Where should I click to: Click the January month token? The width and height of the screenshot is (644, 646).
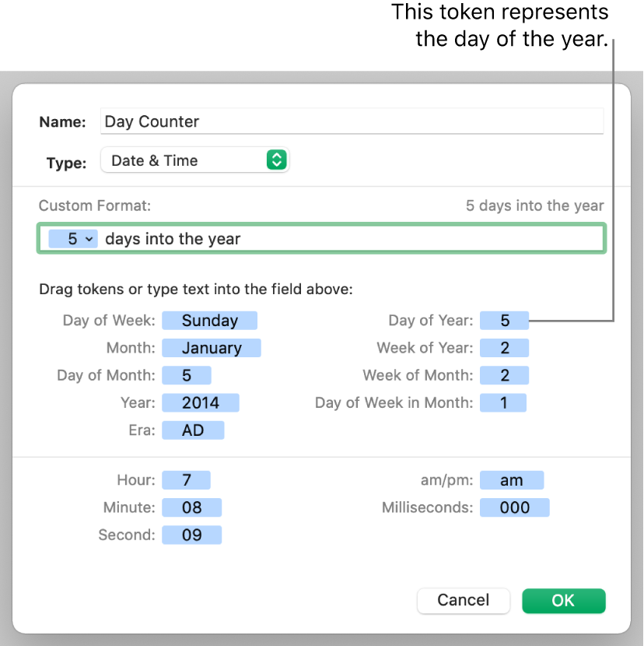point(211,347)
